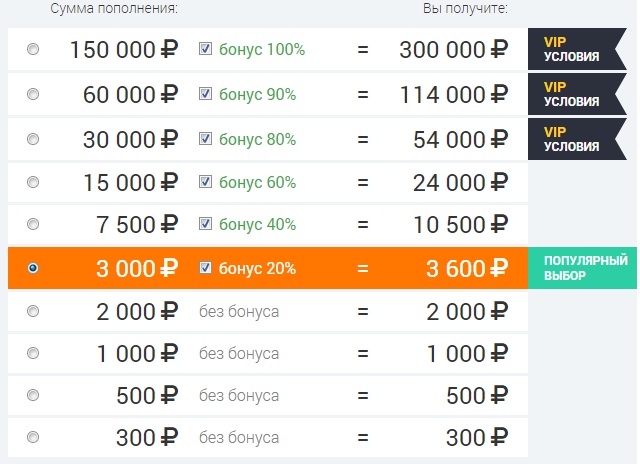Choose the 30 000 ₽ deposit option

33,139
